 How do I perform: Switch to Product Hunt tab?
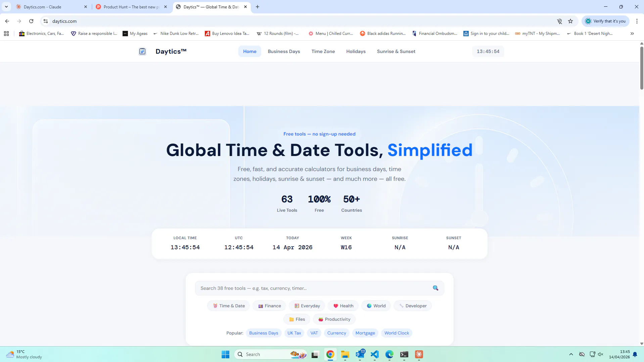(x=131, y=7)
